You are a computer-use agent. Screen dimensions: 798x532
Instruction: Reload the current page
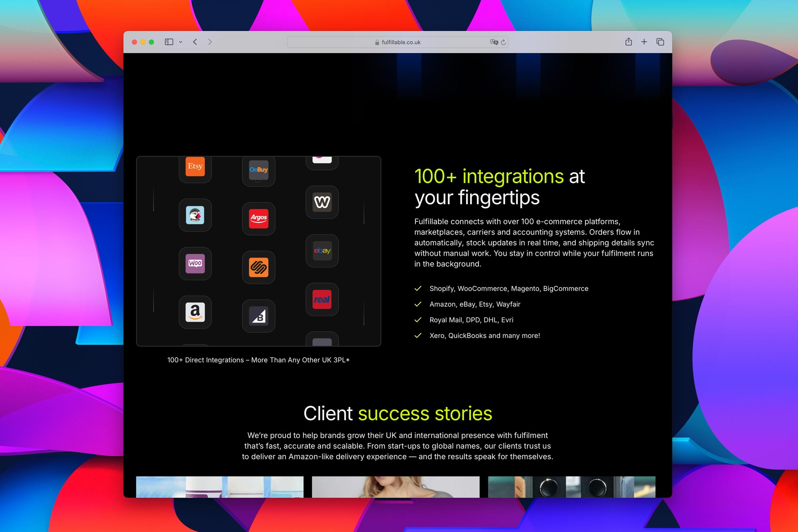point(504,42)
